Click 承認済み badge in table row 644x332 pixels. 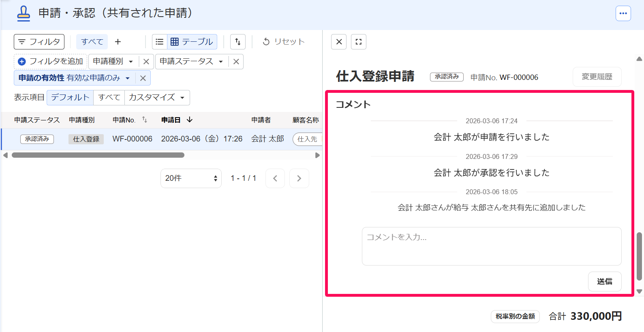click(37, 139)
